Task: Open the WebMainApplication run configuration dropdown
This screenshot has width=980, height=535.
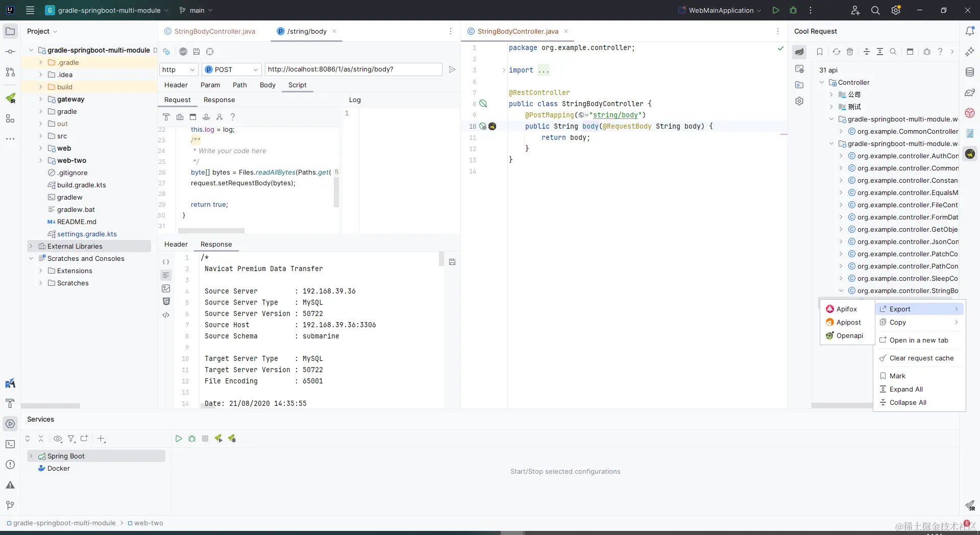Action: coord(720,10)
